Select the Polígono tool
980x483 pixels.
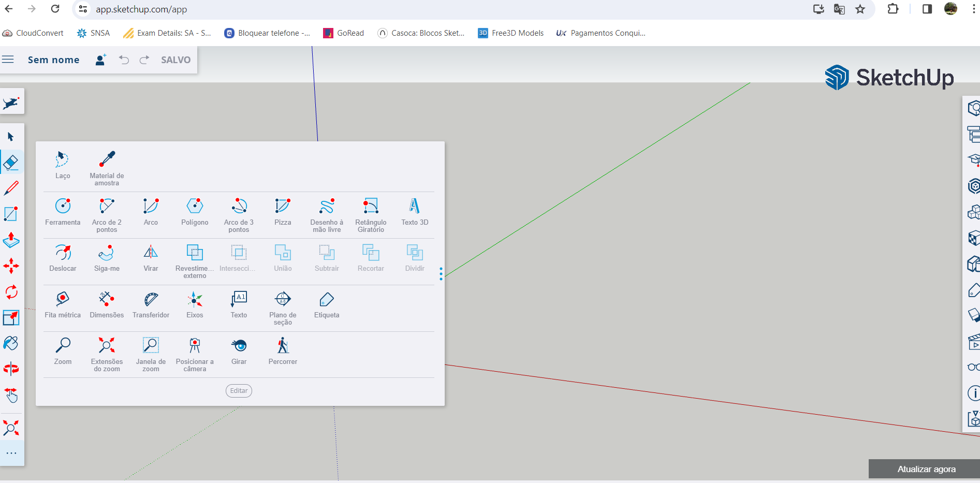click(195, 212)
